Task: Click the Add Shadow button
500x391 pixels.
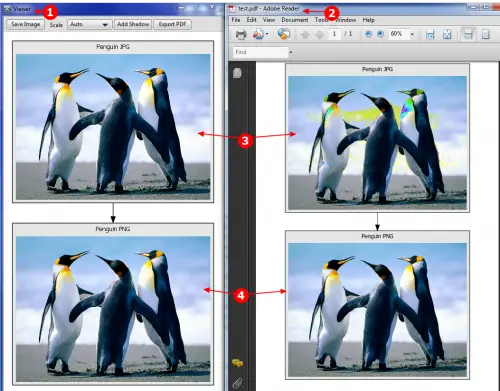Action: tap(133, 24)
